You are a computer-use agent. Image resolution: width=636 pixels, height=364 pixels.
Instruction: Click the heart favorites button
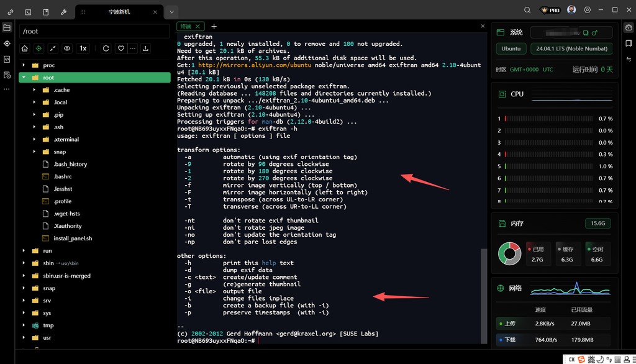click(121, 48)
